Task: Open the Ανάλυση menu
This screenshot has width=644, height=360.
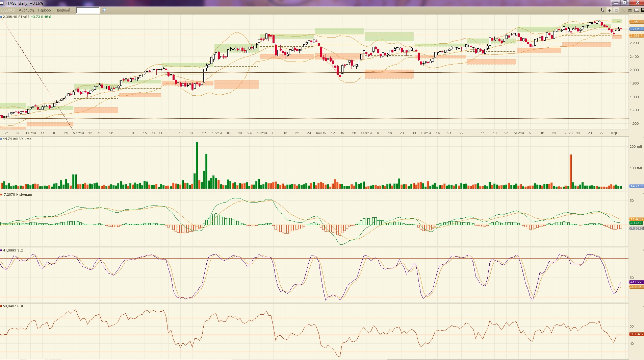Action: [x=26, y=10]
